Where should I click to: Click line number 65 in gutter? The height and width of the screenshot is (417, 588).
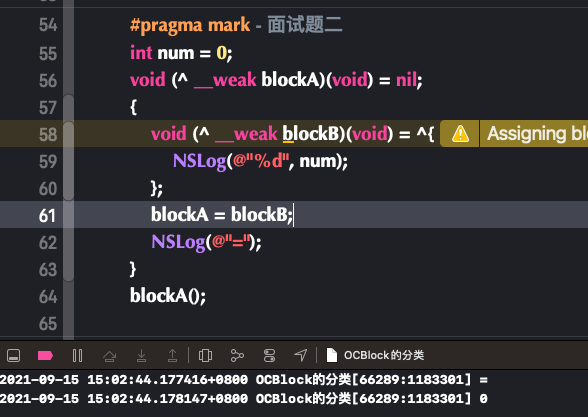coord(48,324)
